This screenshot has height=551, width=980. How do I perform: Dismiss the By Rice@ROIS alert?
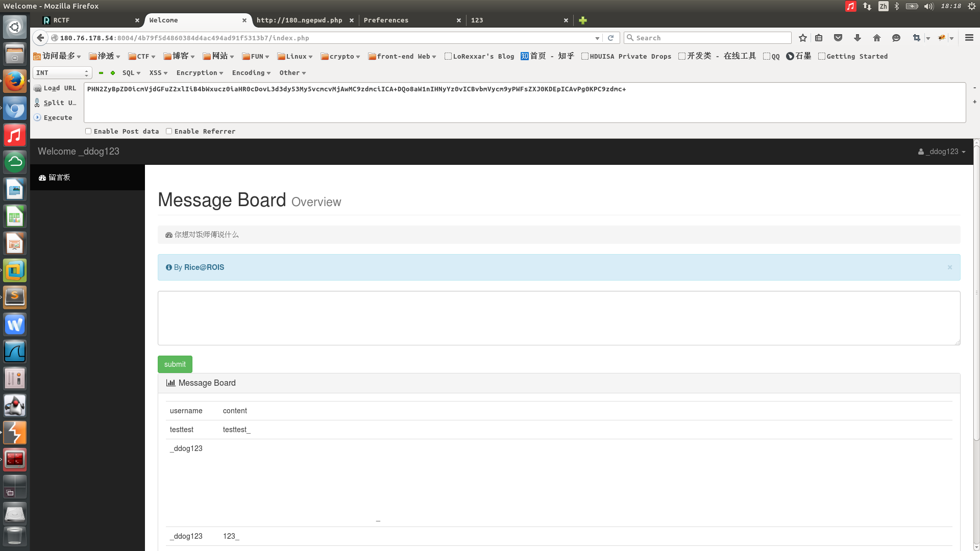(950, 267)
